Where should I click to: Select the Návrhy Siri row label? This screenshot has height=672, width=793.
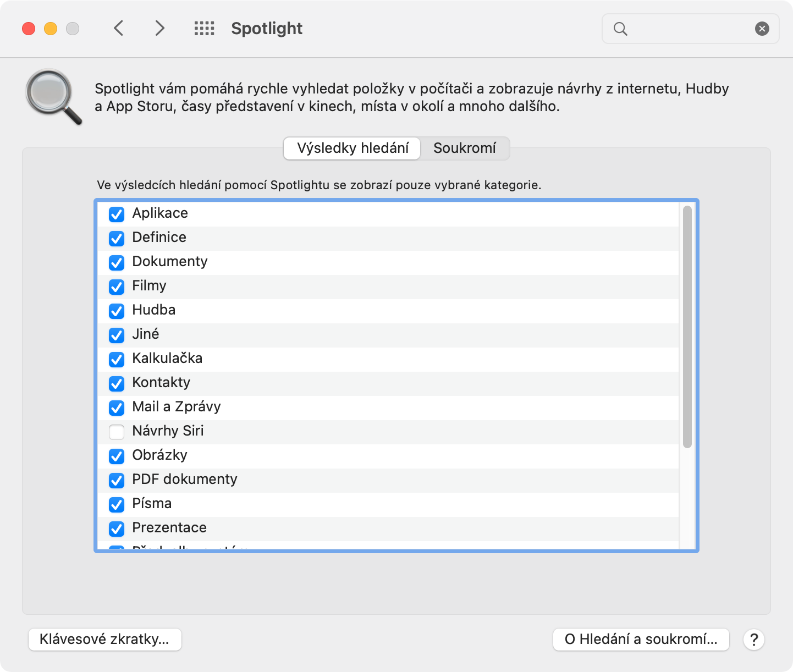click(x=168, y=431)
